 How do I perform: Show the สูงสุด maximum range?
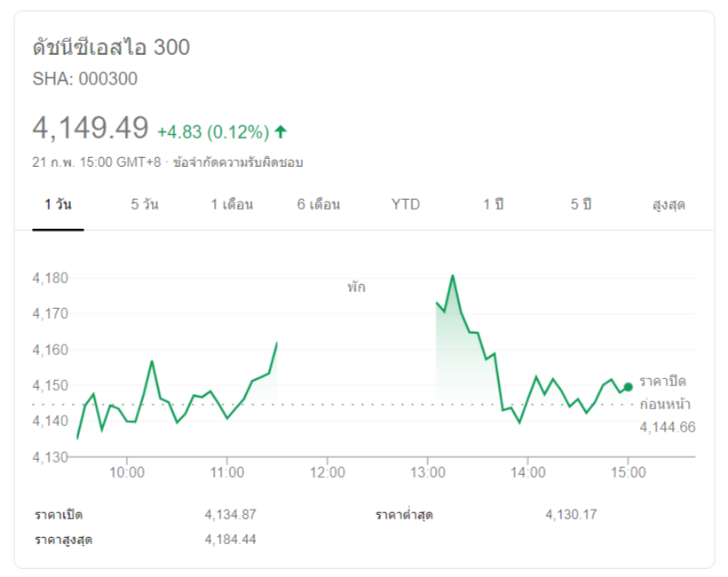click(x=669, y=204)
